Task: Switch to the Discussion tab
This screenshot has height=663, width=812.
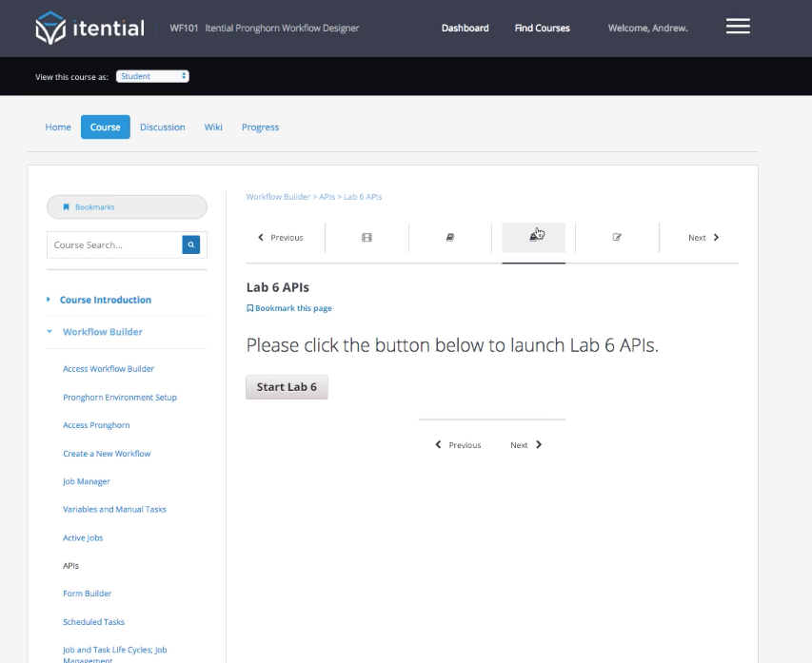Action: [x=162, y=127]
